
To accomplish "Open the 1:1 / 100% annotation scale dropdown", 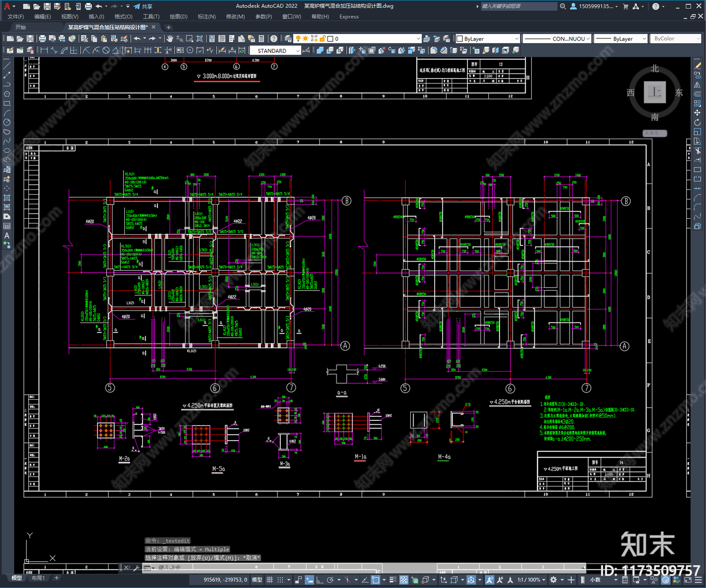I will [531, 580].
